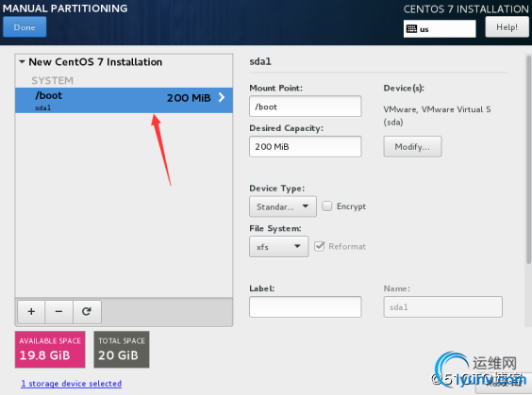Click the chevron arrow on the /boot row
The width and height of the screenshot is (532, 395).
[222, 98]
